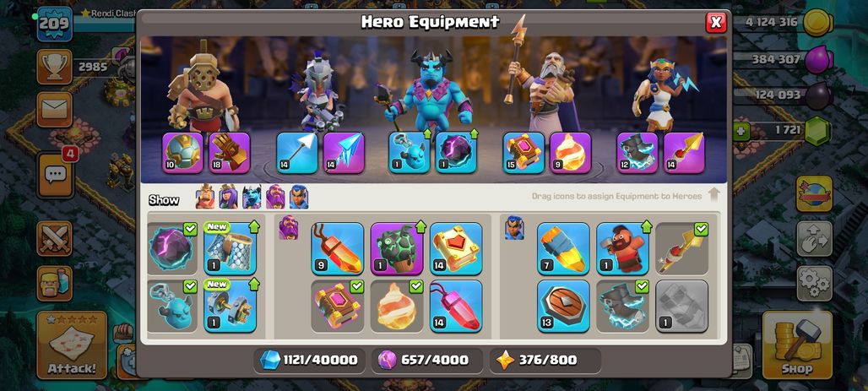
Task: Toggle Minion Prince filter in Show row
Action: 252,197
